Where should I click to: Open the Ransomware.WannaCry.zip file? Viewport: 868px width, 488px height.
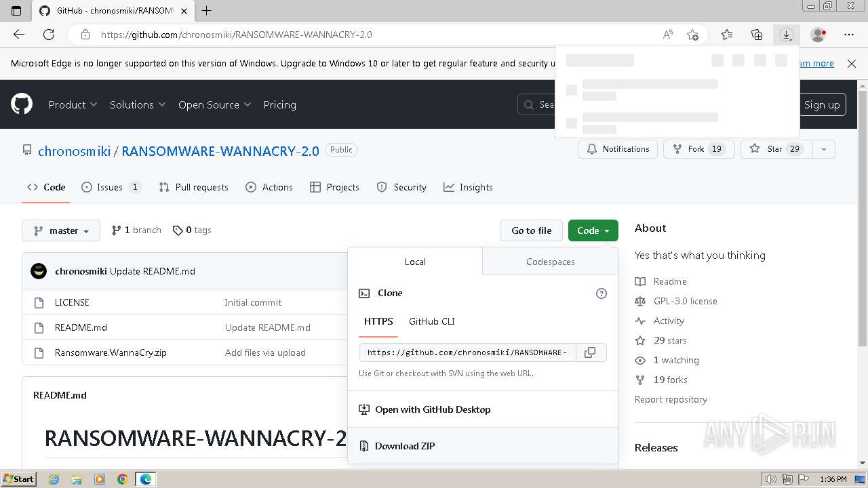click(111, 352)
